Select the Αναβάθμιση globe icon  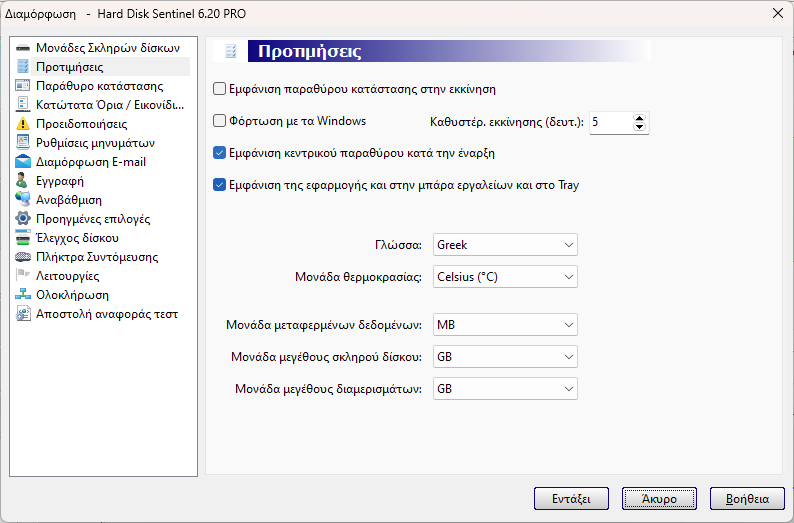(x=23, y=200)
